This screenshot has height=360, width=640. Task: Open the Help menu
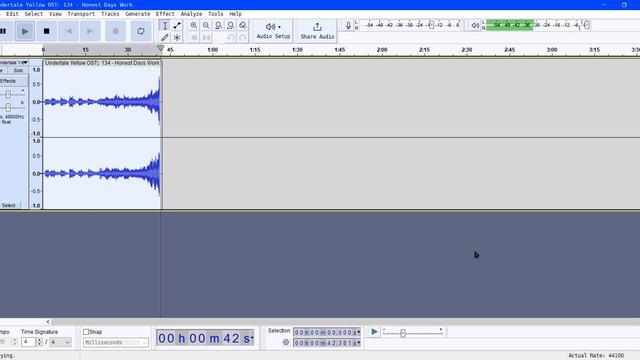[x=235, y=14]
